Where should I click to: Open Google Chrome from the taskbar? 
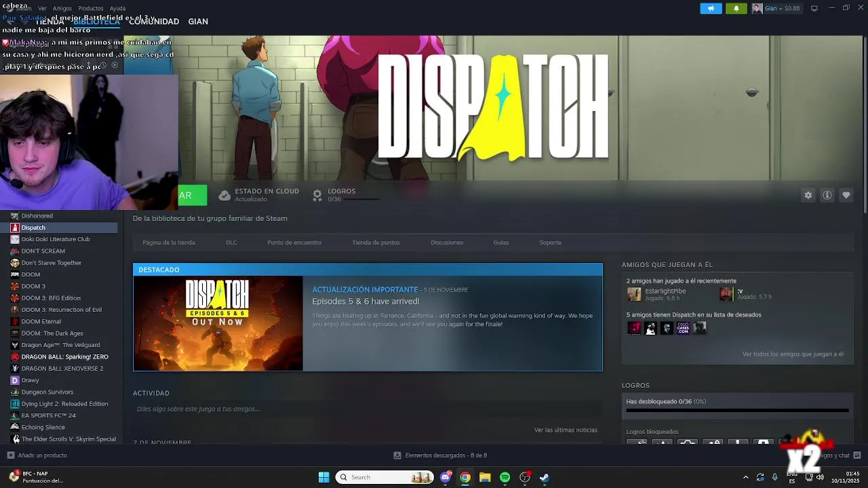465,477
